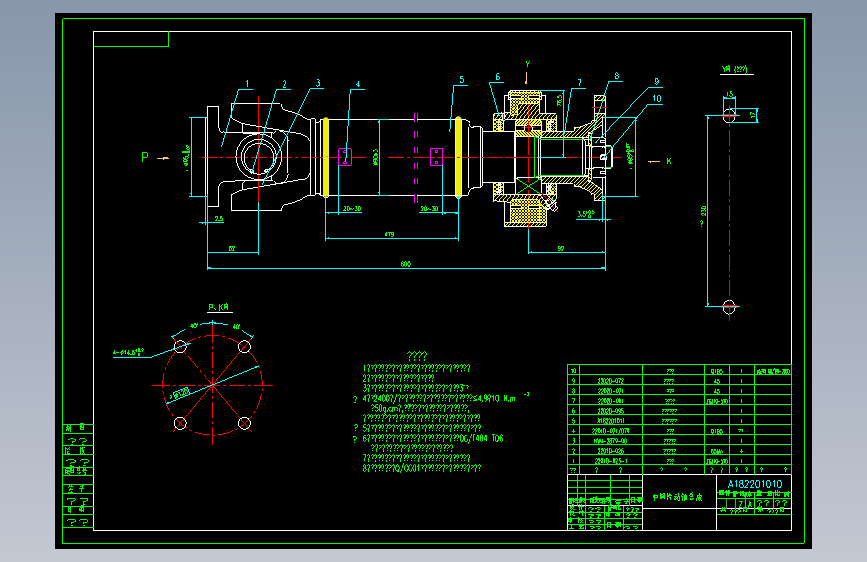
Task: Pick the 50 dimension under the bearing
Action: click(561, 248)
